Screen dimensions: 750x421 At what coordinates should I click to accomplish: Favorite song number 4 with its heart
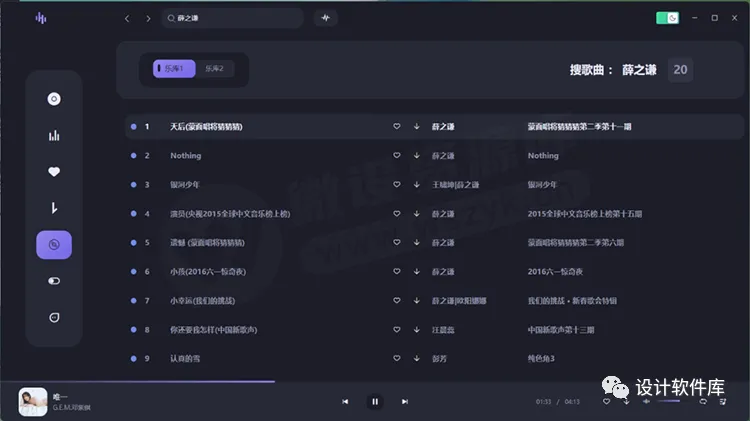pos(397,213)
